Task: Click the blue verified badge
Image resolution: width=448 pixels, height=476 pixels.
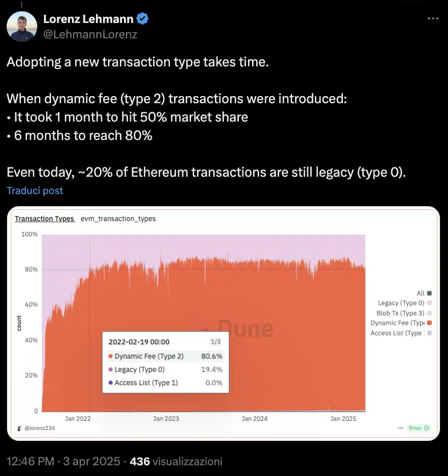Action: point(142,19)
